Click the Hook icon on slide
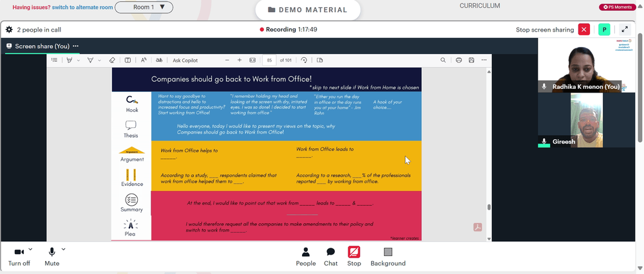The height and width of the screenshot is (274, 644). (x=132, y=100)
